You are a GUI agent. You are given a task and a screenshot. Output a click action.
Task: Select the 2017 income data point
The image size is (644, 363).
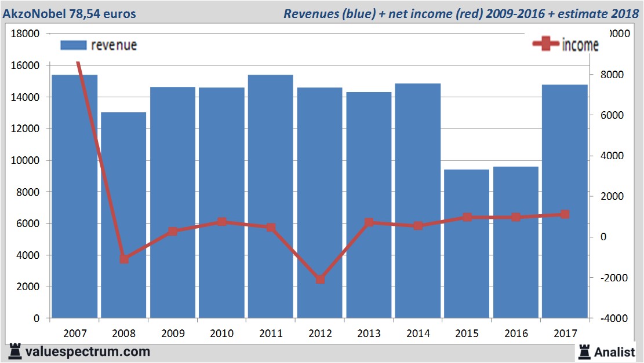[565, 214]
